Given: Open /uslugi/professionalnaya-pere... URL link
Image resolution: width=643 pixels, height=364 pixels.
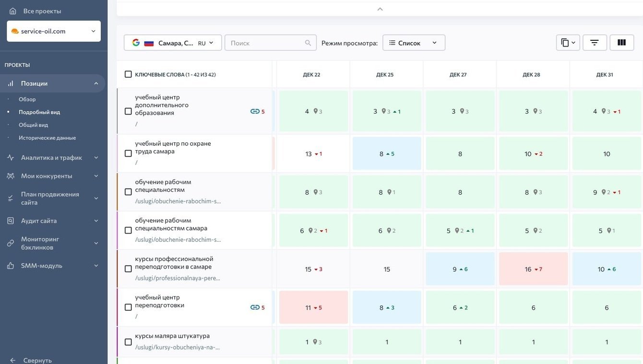Looking at the screenshot, I should [x=178, y=278].
